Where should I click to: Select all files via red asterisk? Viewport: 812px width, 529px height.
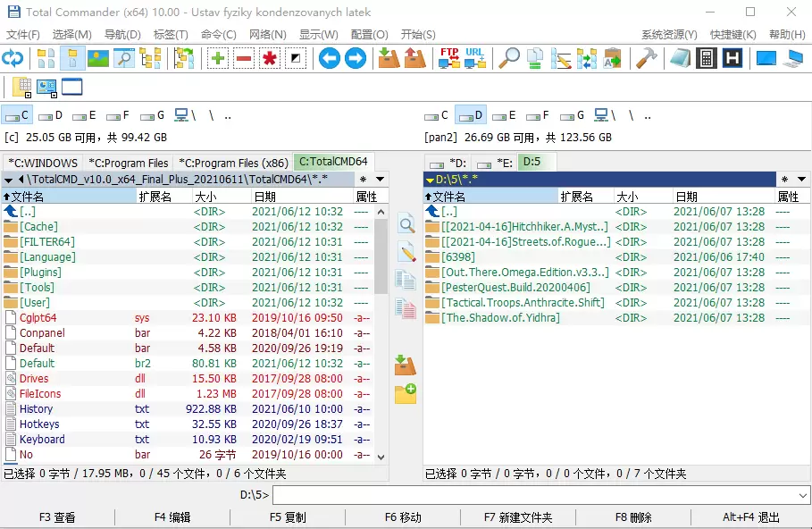coord(270,58)
